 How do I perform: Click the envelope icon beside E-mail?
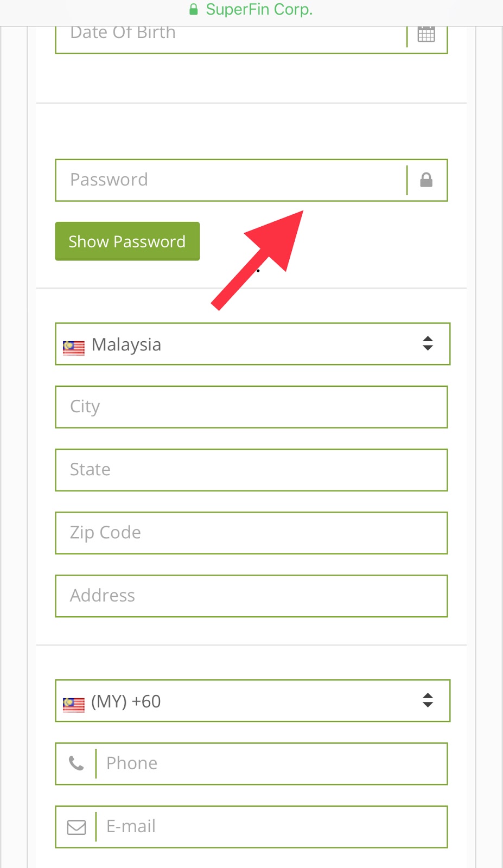(77, 827)
